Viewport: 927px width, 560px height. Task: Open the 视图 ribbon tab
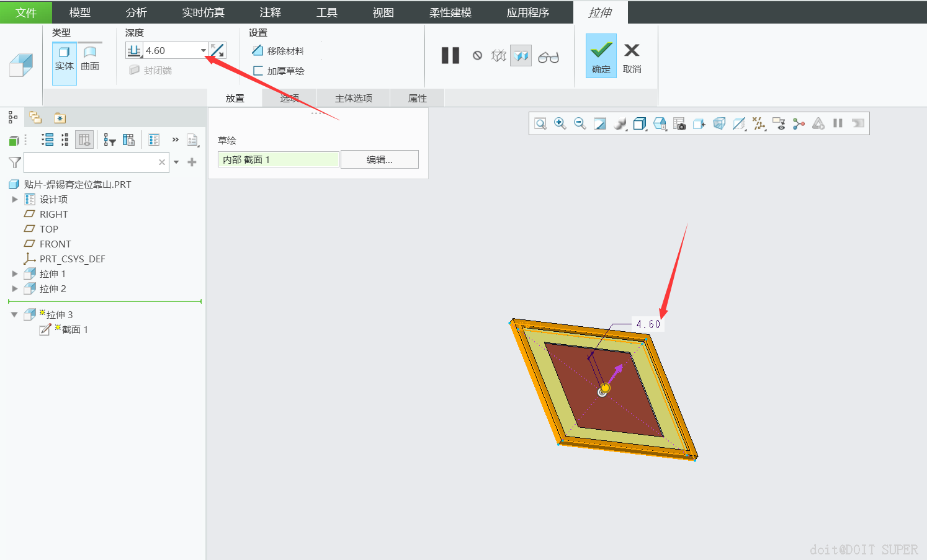click(x=383, y=12)
